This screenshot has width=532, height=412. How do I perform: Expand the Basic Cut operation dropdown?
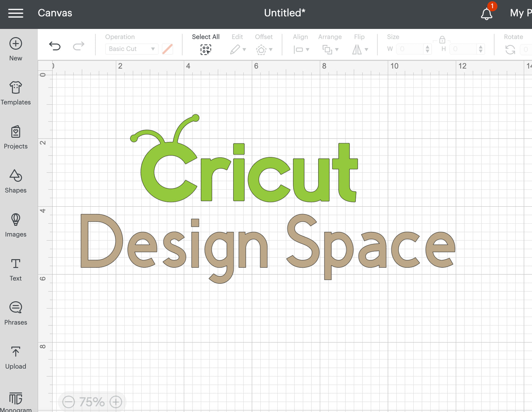pos(131,49)
